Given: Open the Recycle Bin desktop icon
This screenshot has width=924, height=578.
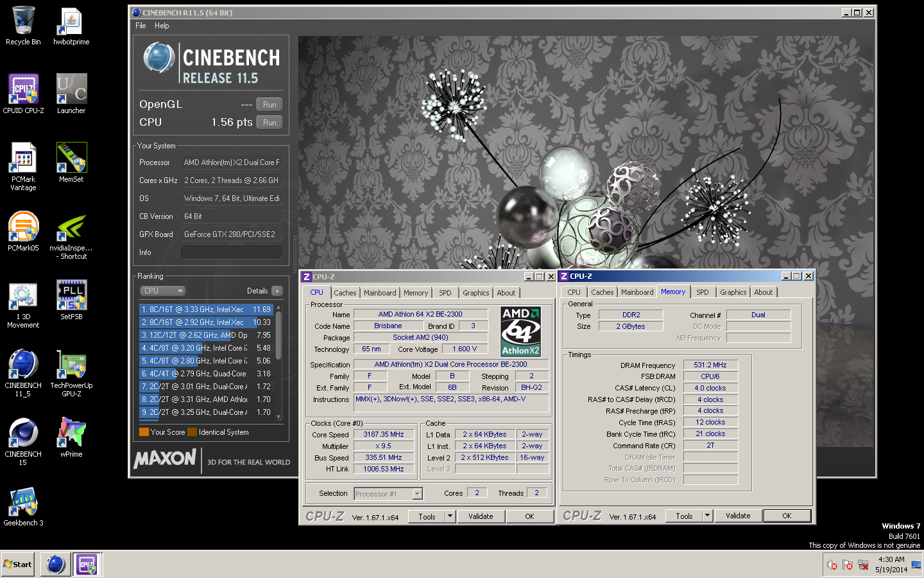Looking at the screenshot, I should 23,26.
